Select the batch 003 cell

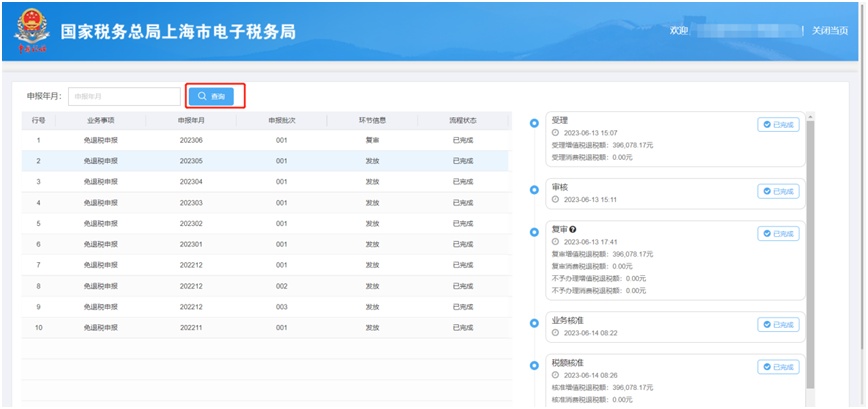pos(282,307)
